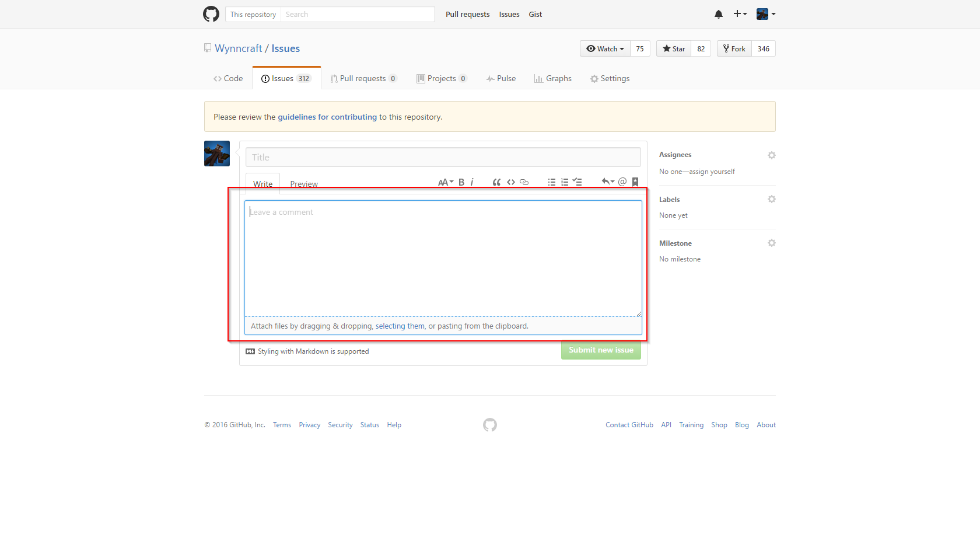
Task: Switch to the Pull requests 0 tab
Action: click(364, 78)
